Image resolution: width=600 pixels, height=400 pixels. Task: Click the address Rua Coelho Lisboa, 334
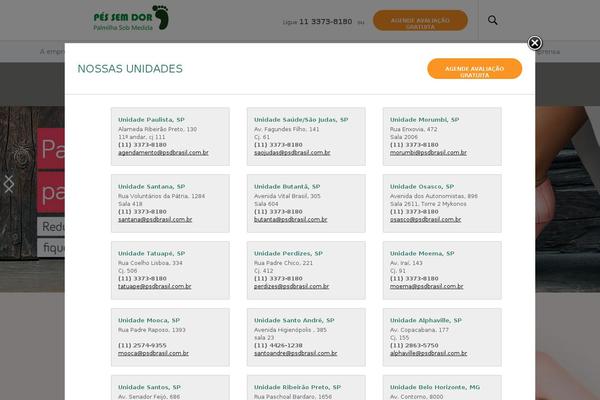(150, 263)
